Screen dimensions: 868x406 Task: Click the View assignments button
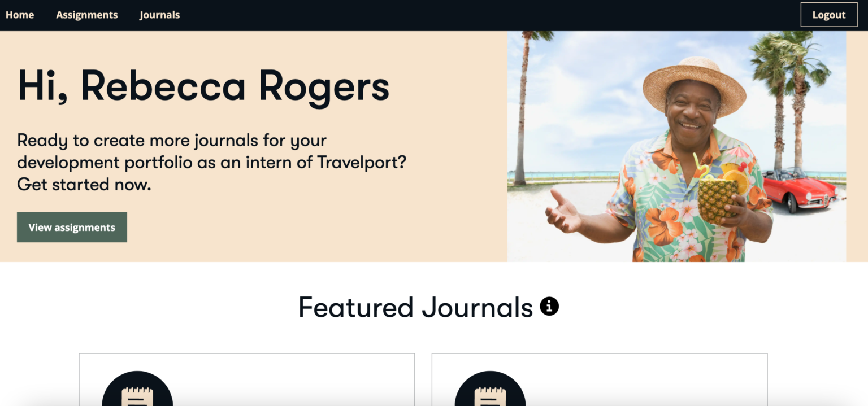coord(72,227)
